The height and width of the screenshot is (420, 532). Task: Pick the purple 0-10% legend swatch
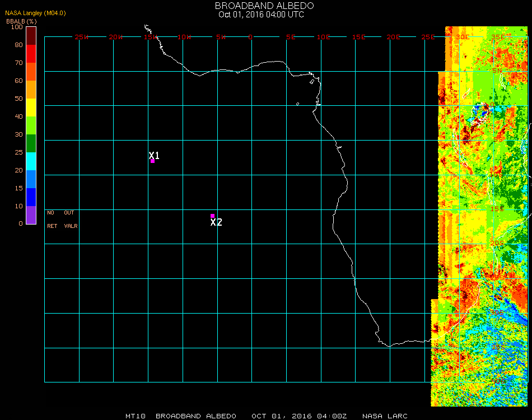(31, 215)
